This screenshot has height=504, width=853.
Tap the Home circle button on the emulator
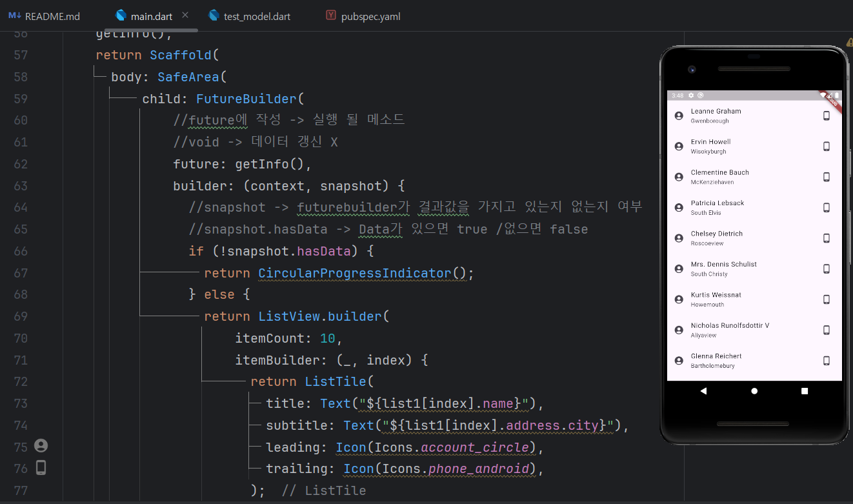754,390
